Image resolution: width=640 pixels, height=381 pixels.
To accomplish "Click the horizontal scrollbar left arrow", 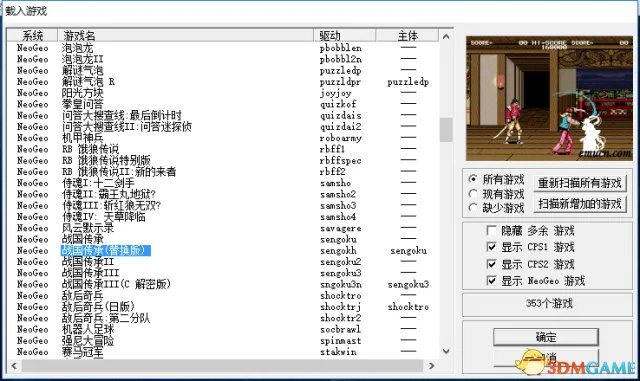I will (x=14, y=365).
